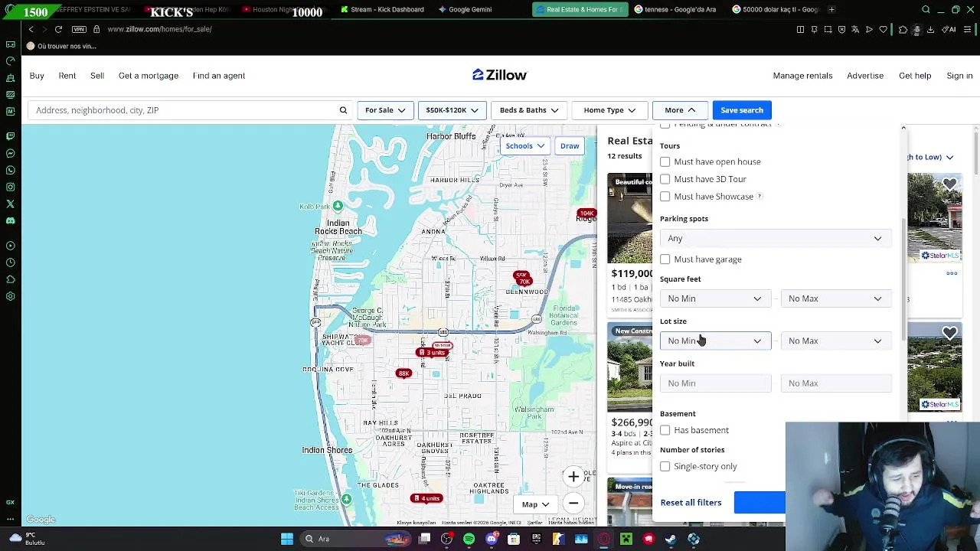
Task: Open the Rent menu
Action: pos(67,76)
